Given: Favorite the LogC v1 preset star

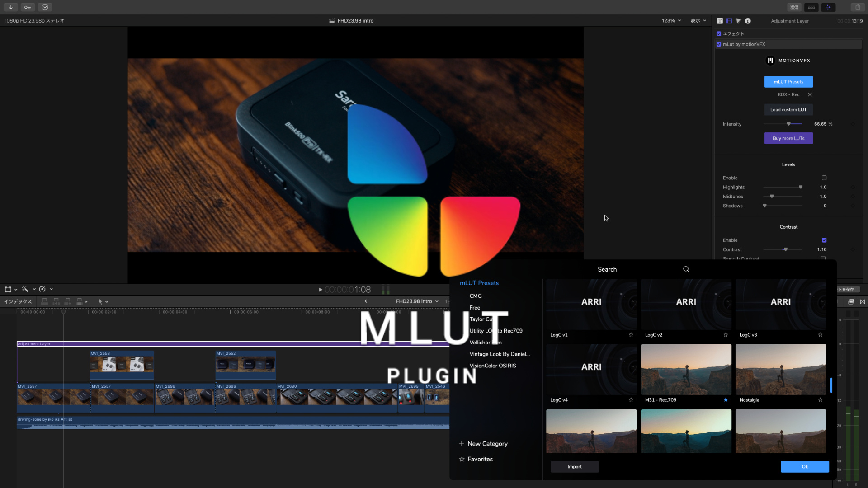Looking at the screenshot, I should tap(631, 335).
